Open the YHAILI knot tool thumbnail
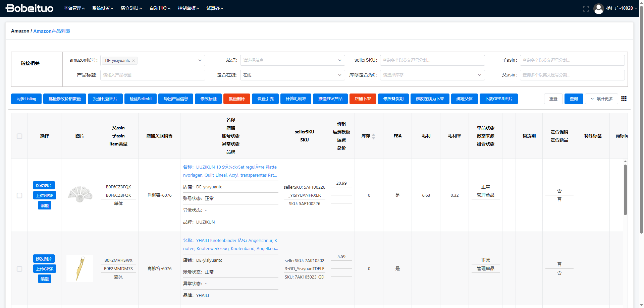 [x=80, y=268]
